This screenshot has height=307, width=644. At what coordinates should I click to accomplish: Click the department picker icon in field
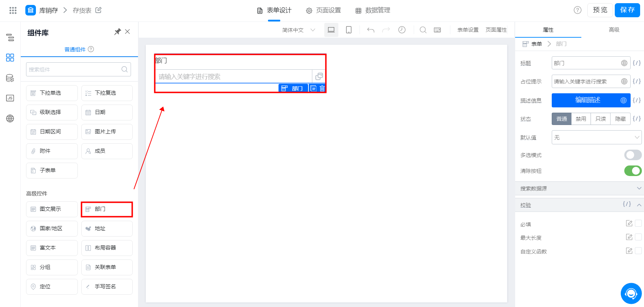click(x=319, y=76)
